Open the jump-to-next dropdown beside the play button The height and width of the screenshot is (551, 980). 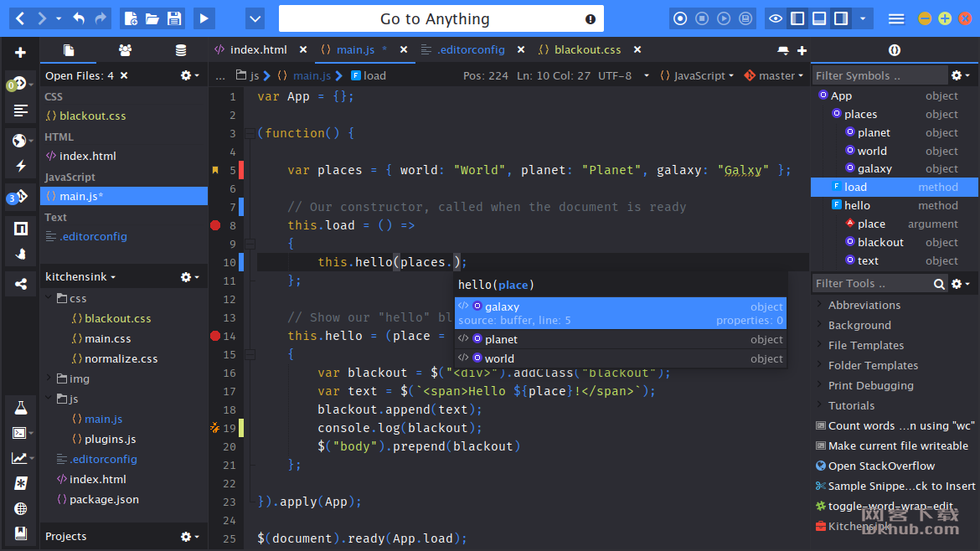coord(255,18)
